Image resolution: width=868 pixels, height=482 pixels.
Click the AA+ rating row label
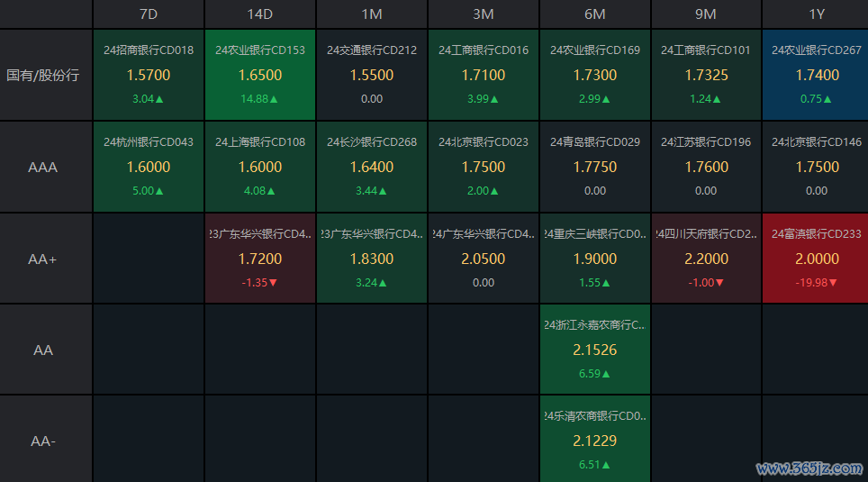point(46,259)
